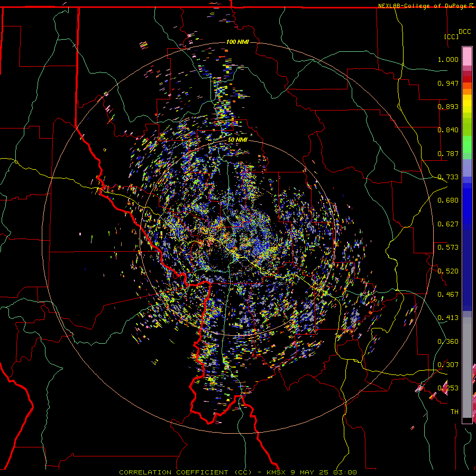Click the TH threshold label
Screen dimensions: 476x476
pos(454,412)
